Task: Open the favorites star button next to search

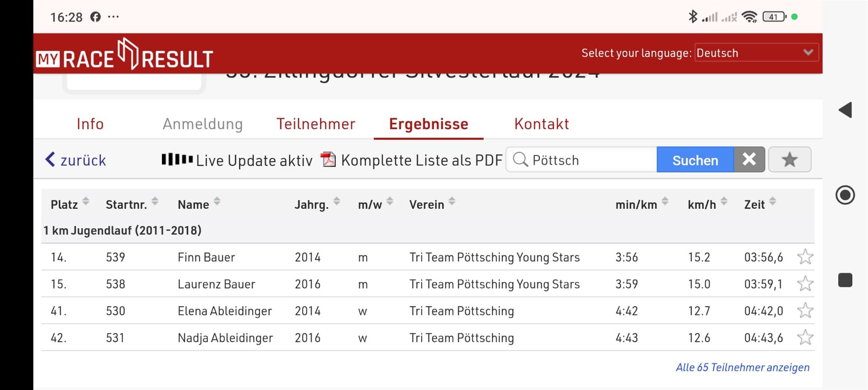Action: coord(789,160)
